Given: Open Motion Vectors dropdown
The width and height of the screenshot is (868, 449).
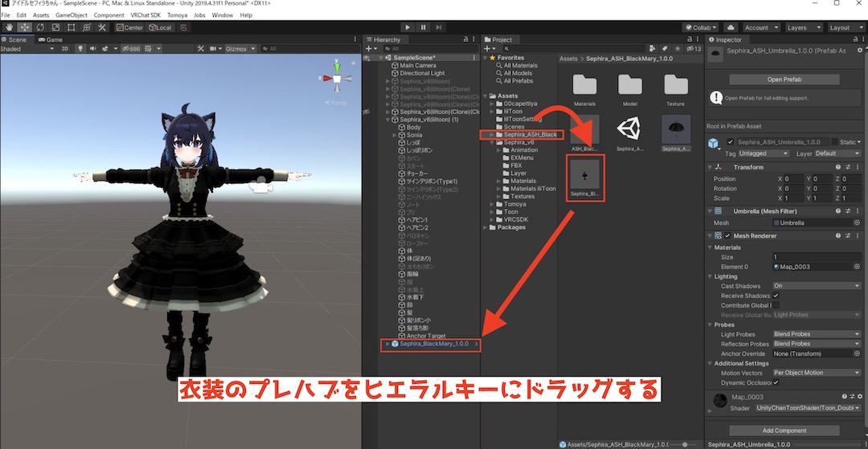Looking at the screenshot, I should [x=817, y=373].
